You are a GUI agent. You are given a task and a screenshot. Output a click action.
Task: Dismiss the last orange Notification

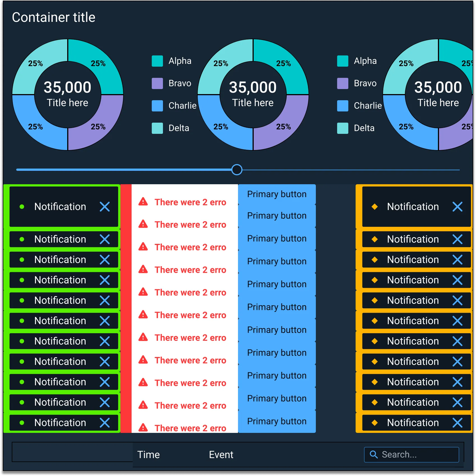(x=457, y=423)
